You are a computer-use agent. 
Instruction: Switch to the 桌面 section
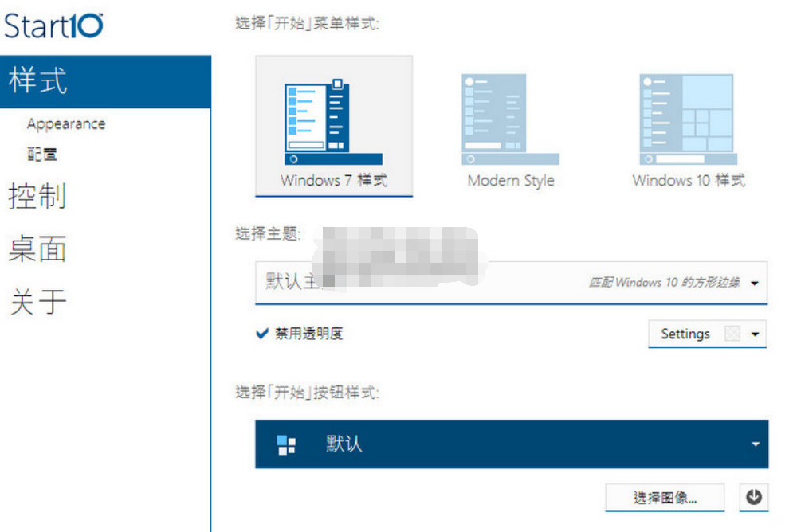tap(37, 248)
